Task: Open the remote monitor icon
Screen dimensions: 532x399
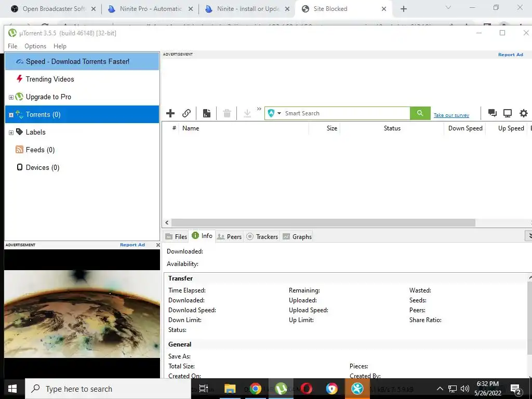Action: [508, 113]
